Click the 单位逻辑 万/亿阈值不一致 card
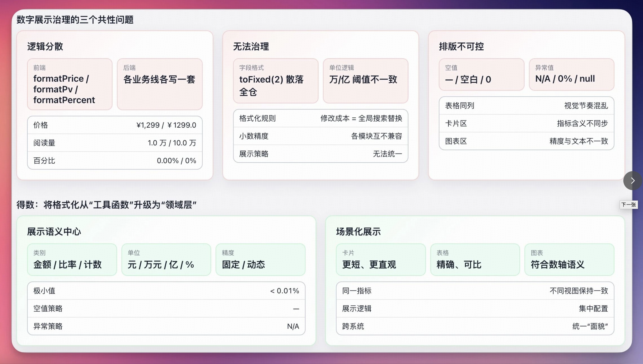This screenshot has height=364, width=643. (x=365, y=81)
